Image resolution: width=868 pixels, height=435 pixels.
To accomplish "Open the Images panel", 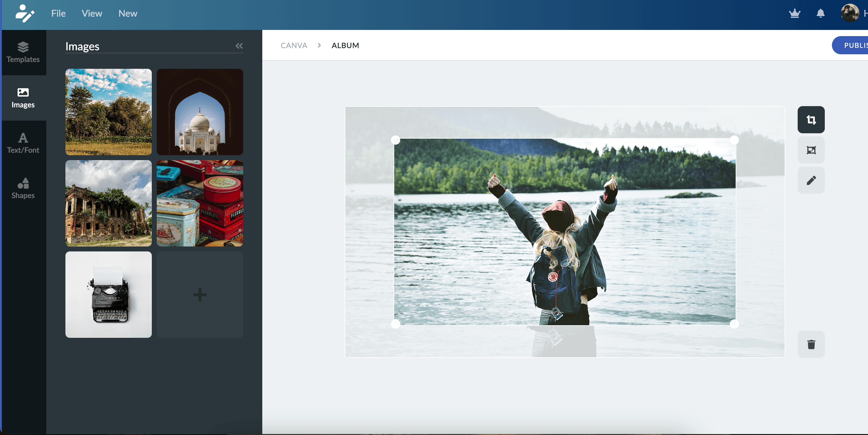I will point(23,98).
